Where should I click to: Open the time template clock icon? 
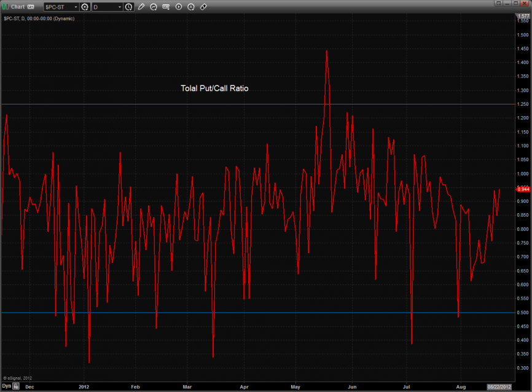point(128,7)
